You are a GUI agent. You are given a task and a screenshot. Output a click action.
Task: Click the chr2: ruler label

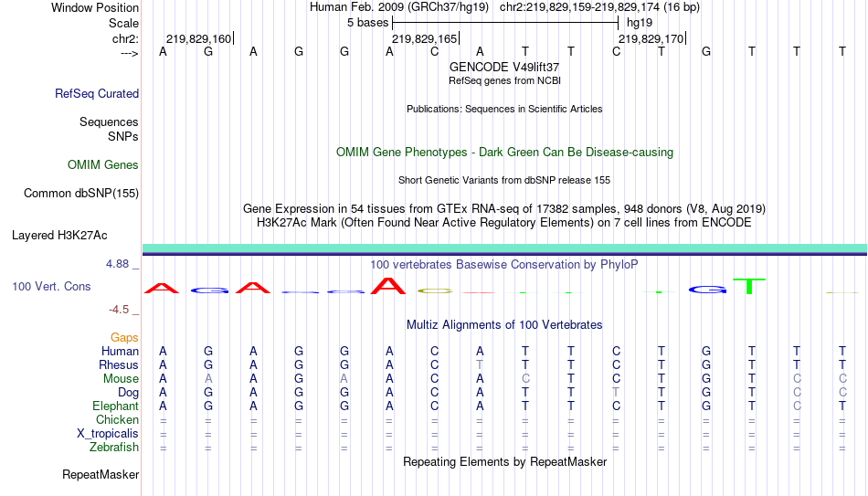(x=126, y=38)
